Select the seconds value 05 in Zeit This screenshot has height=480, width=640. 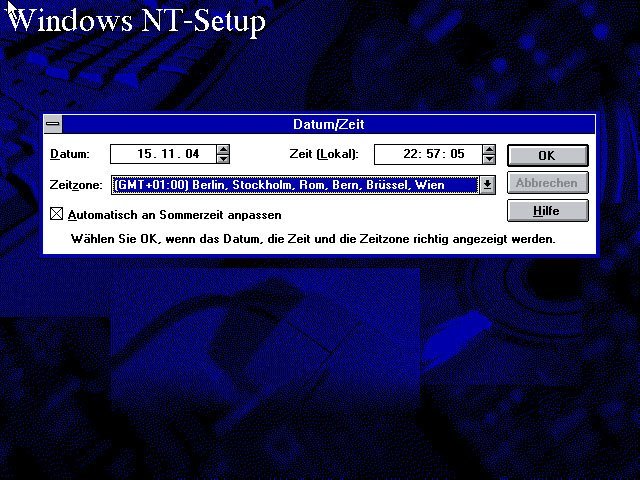pos(458,155)
